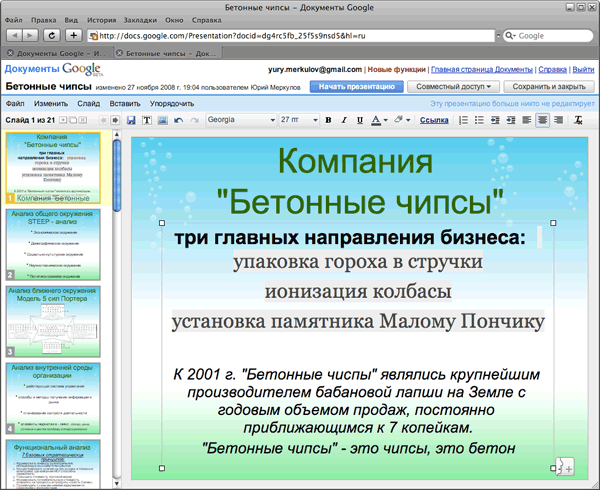Viewport: 600px width, 490px height.
Task: Align text right
Action: 558,120
